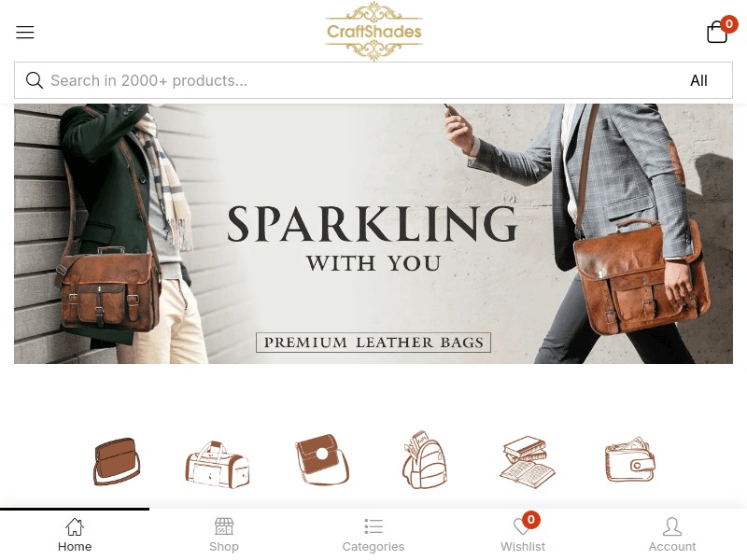The image size is (747, 560).
Task: Select the wallet category icon
Action: point(629,460)
